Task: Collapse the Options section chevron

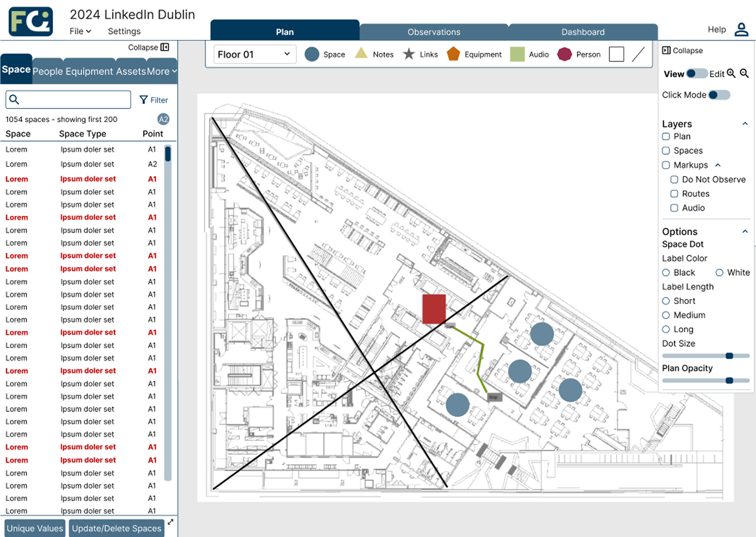Action: point(745,231)
